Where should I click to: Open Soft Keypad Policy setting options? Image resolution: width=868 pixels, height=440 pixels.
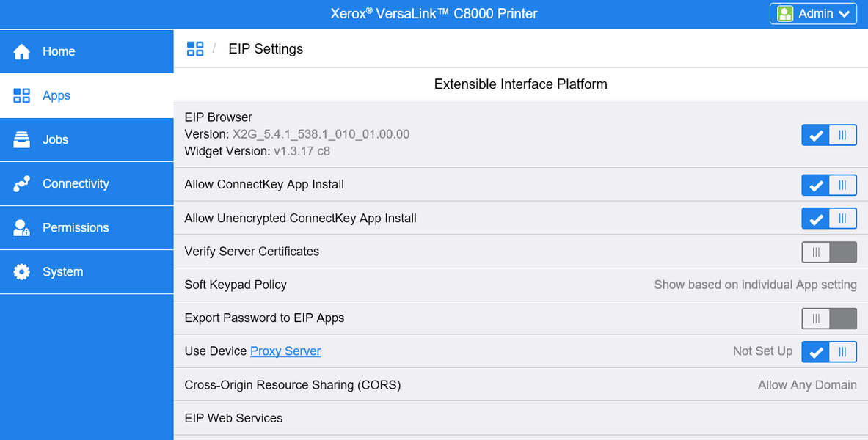coord(755,285)
